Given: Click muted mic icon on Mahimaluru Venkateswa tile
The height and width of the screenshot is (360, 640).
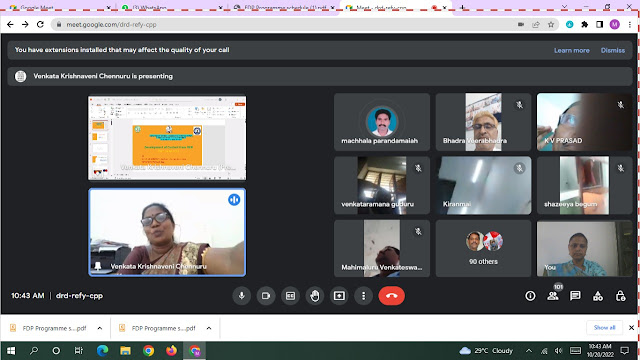Looking at the screenshot, I should pyautogui.click(x=418, y=231).
